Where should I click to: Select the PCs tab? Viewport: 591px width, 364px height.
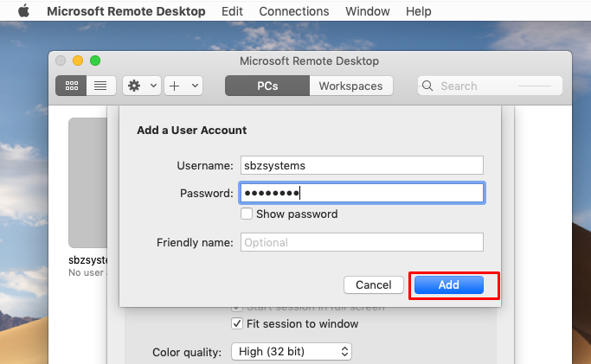tap(267, 86)
